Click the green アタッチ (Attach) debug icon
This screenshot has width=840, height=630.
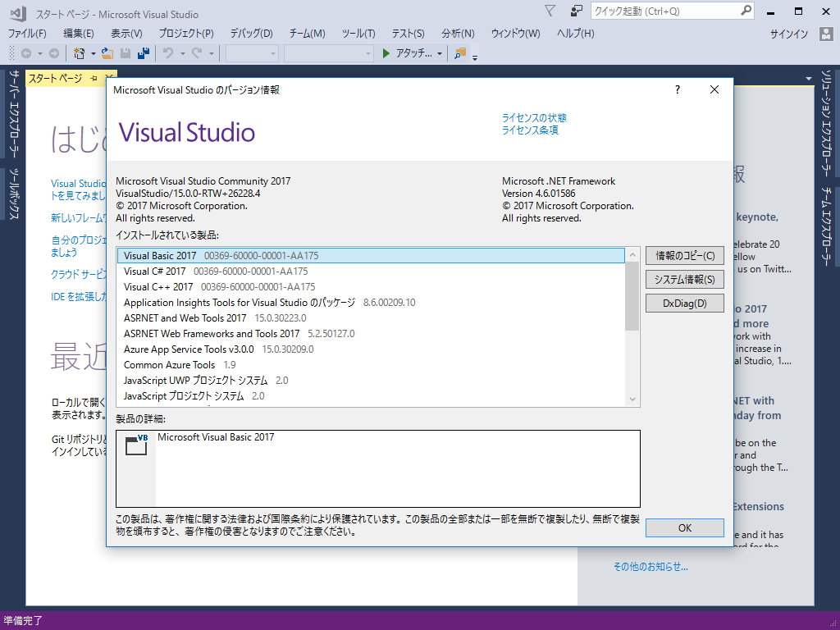tap(385, 54)
